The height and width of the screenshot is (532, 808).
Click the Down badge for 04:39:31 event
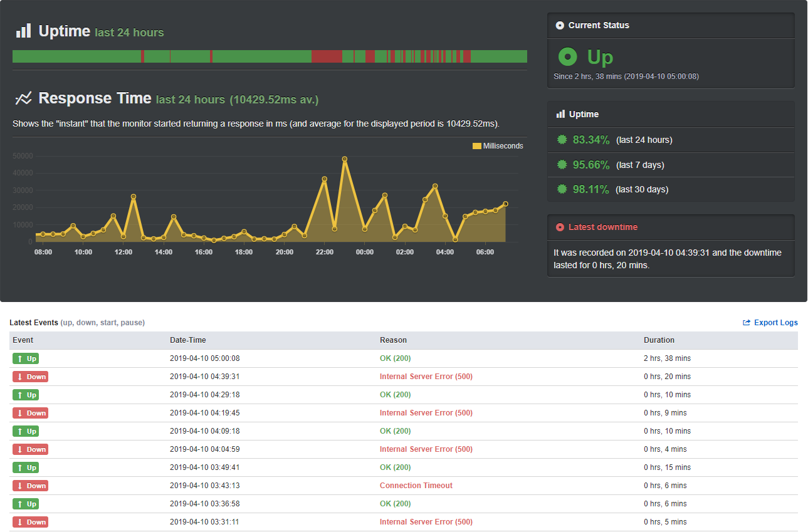(30, 377)
